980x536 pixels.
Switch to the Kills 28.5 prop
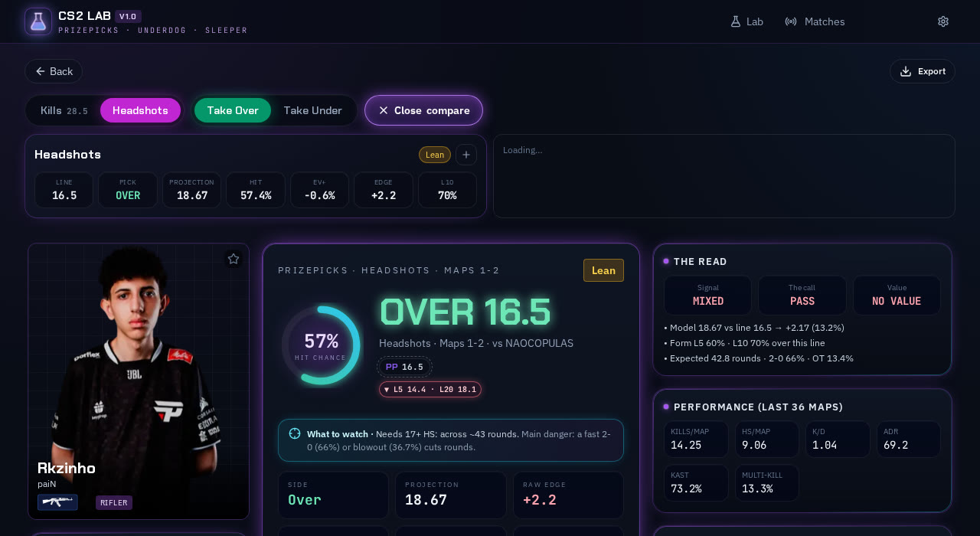(64, 110)
